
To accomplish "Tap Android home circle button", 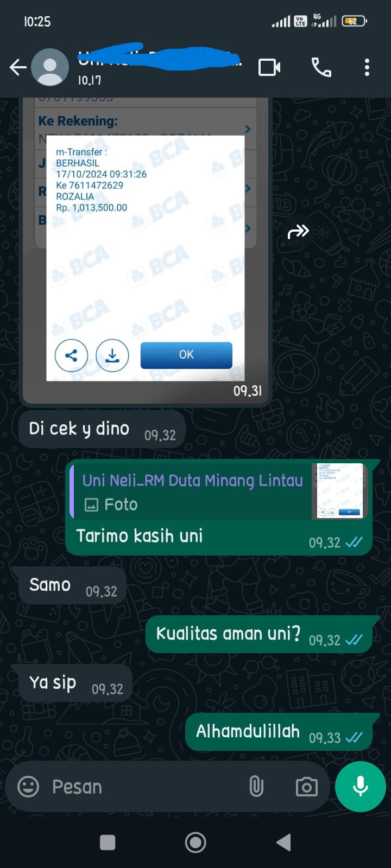I will point(195,843).
